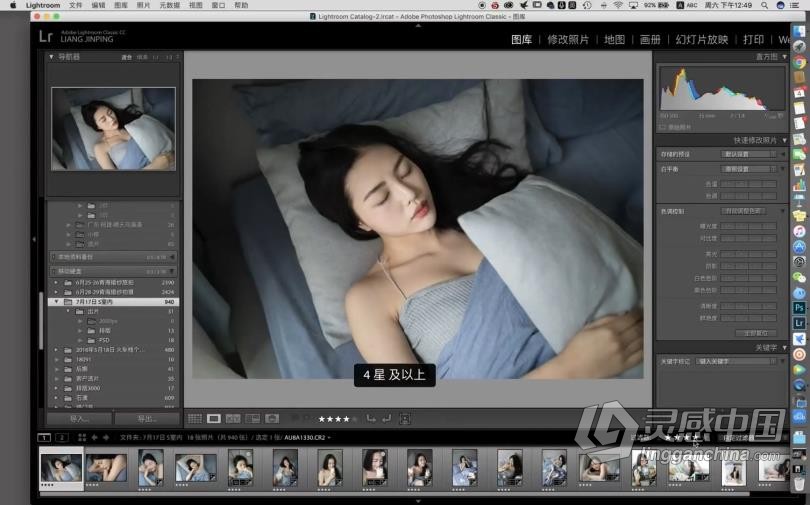
Task: Go back using filmstrip left arrow
Action: (94, 437)
